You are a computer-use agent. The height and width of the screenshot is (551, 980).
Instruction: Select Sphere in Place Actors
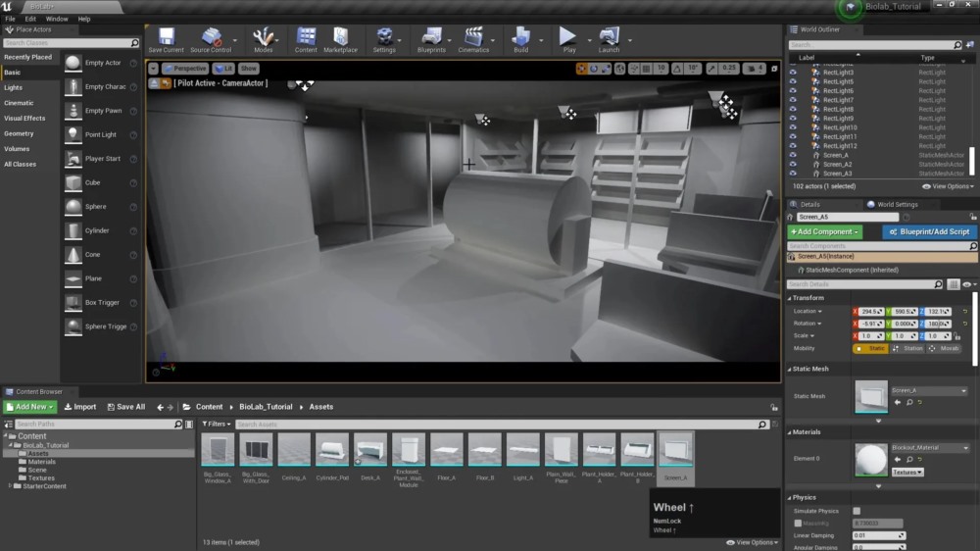pyautogui.click(x=100, y=207)
